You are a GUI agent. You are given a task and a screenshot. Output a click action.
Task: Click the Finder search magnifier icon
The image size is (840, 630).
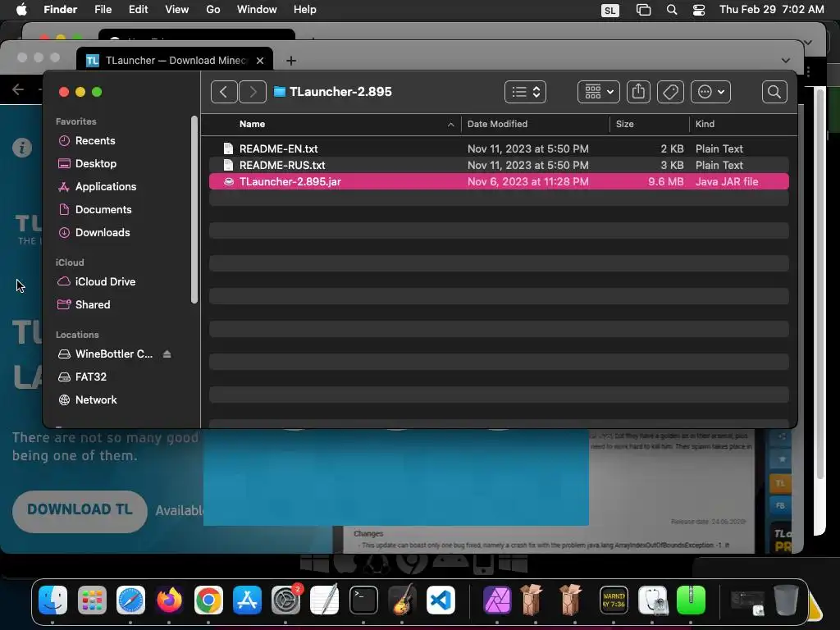(x=774, y=92)
